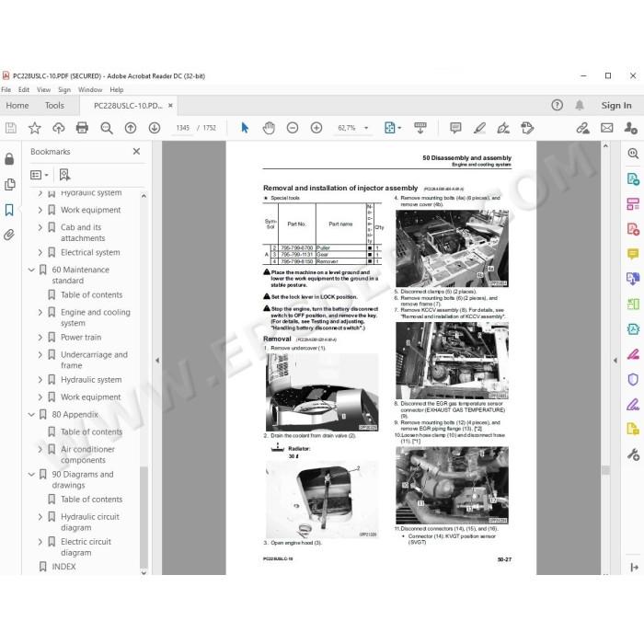Click the Print file icon
The height and width of the screenshot is (644, 644).
tap(82, 128)
